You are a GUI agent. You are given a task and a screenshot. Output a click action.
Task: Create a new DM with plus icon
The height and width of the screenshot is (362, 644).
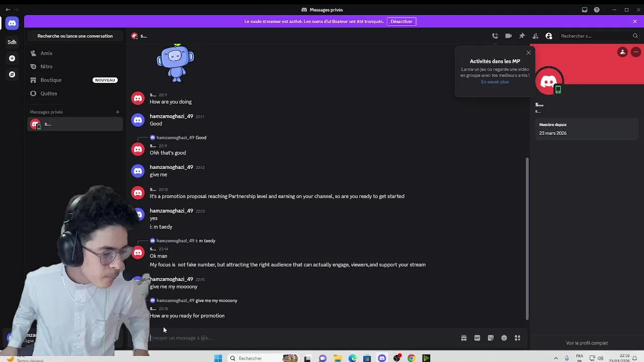(x=118, y=112)
